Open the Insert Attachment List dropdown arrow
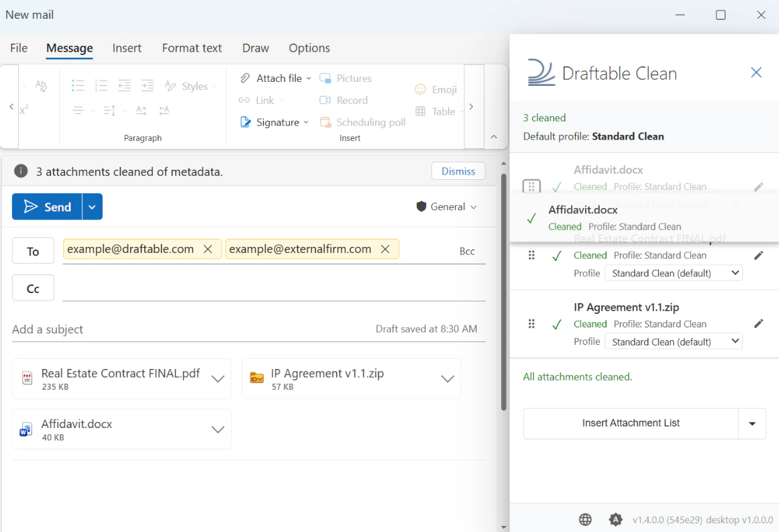779x532 pixels. point(751,424)
